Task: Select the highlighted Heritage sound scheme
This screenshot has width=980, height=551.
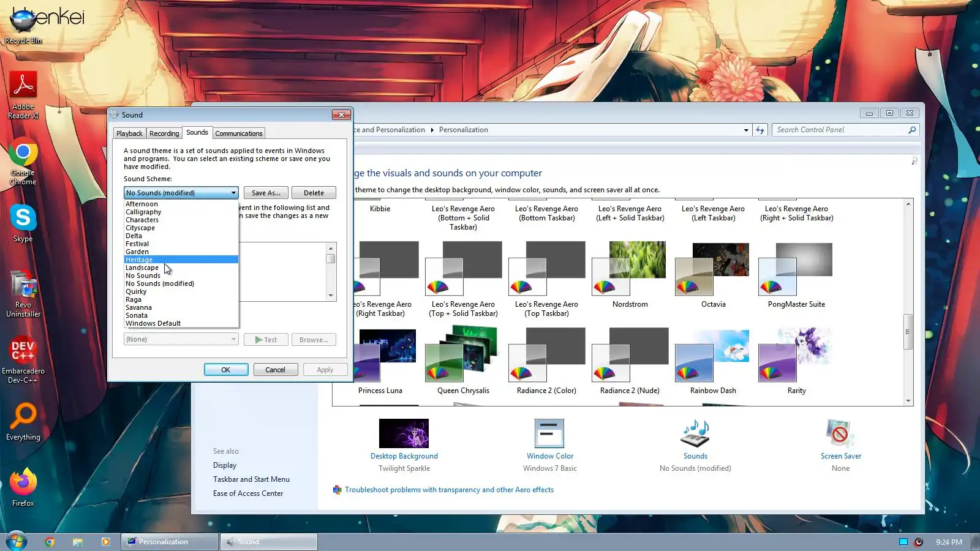Action: pos(181,260)
